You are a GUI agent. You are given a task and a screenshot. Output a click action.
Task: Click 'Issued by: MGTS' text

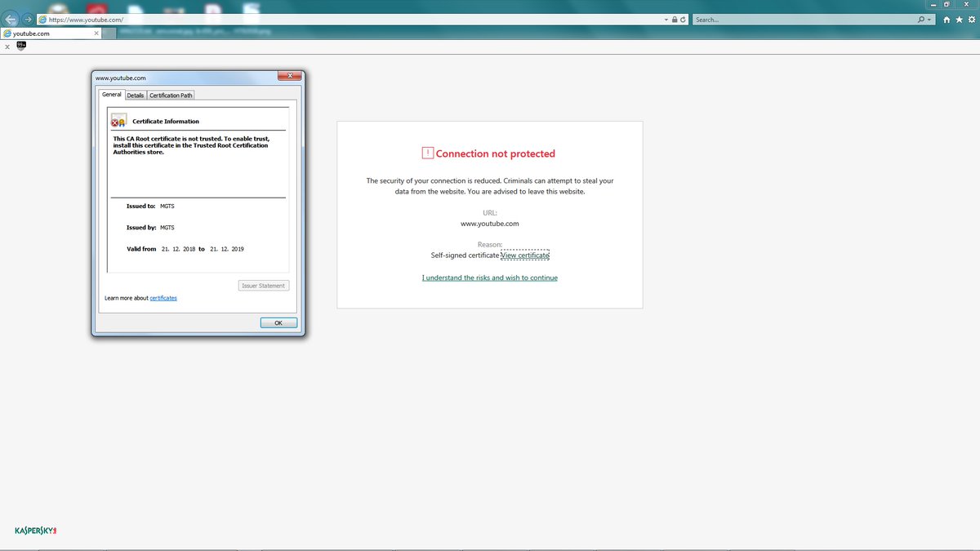pyautogui.click(x=150, y=228)
